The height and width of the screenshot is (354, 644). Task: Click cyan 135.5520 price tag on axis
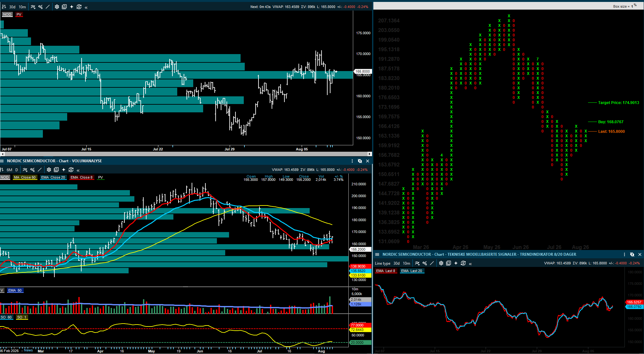pos(360,271)
